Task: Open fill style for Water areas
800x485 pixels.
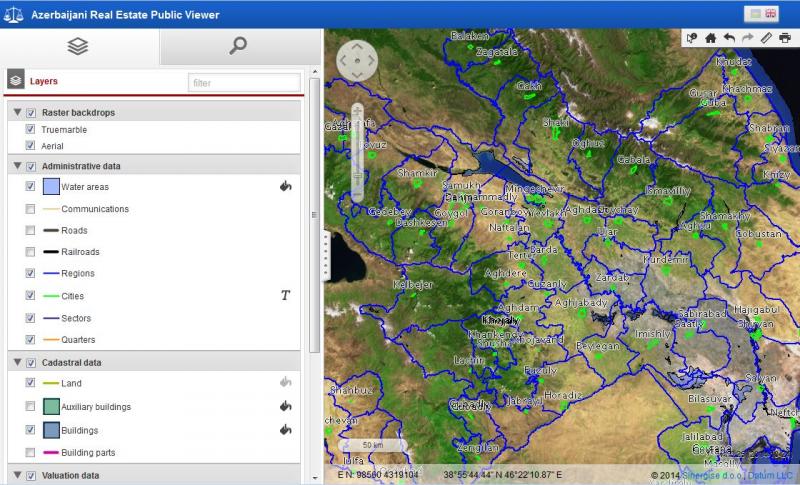Action: (x=285, y=186)
